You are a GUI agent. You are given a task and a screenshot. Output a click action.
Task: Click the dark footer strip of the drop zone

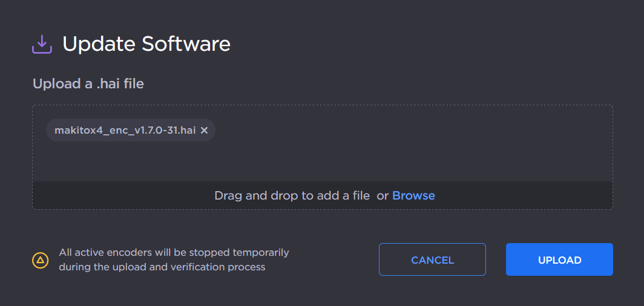point(121,195)
